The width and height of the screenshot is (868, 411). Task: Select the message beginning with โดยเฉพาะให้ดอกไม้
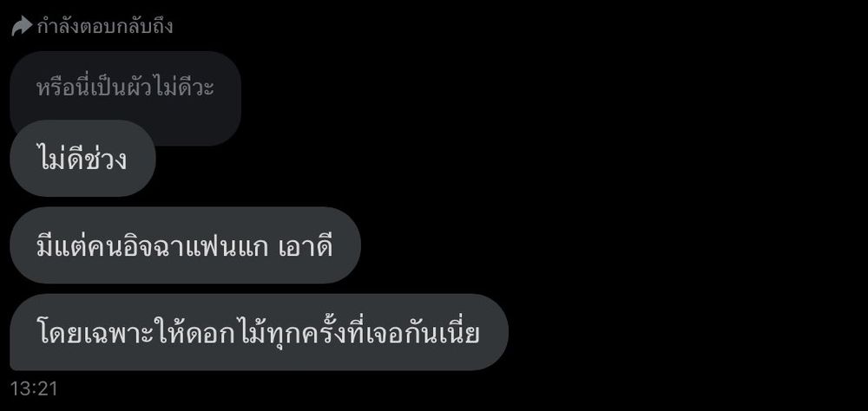click(259, 332)
